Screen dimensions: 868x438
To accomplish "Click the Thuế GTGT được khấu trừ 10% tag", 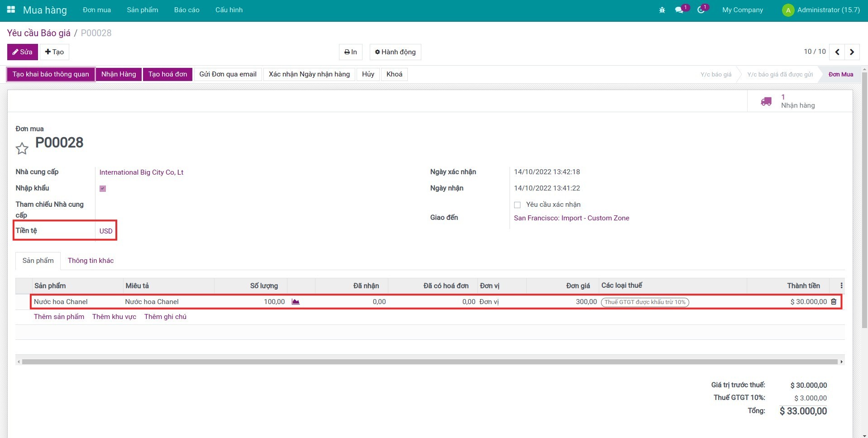I will tap(645, 302).
